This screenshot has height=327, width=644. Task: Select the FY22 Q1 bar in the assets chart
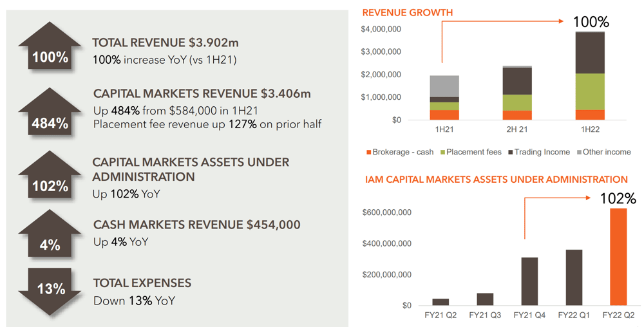pos(574,277)
